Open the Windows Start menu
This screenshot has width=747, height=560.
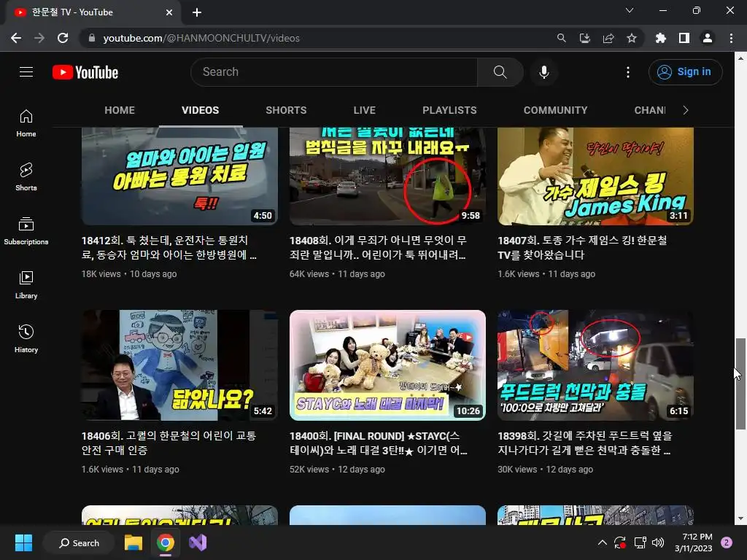click(x=23, y=542)
